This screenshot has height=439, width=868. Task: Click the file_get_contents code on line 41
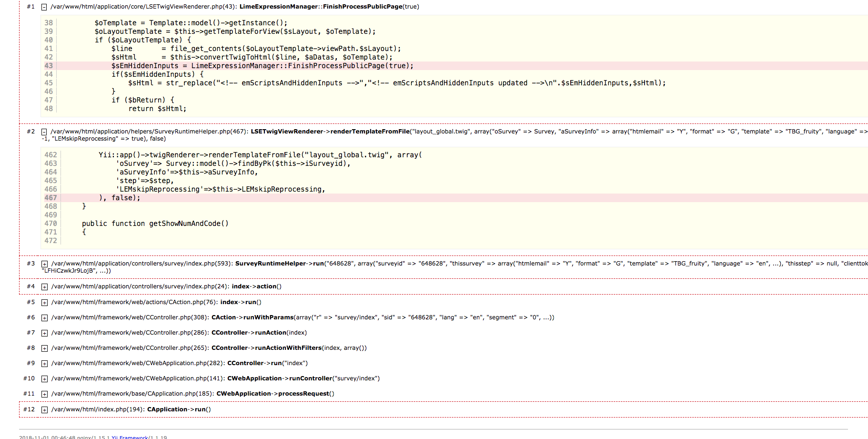click(x=256, y=49)
